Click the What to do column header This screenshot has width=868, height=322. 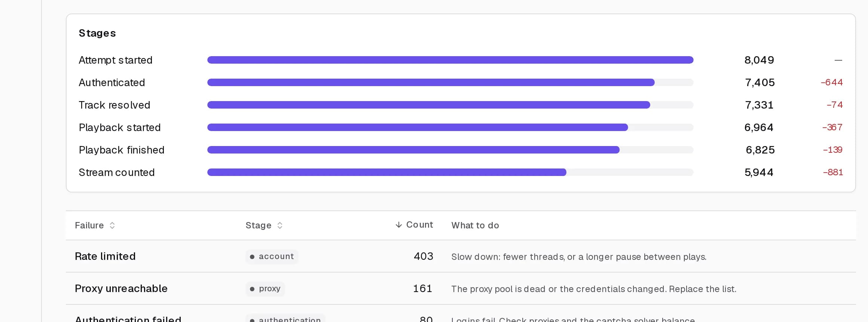[475, 225]
